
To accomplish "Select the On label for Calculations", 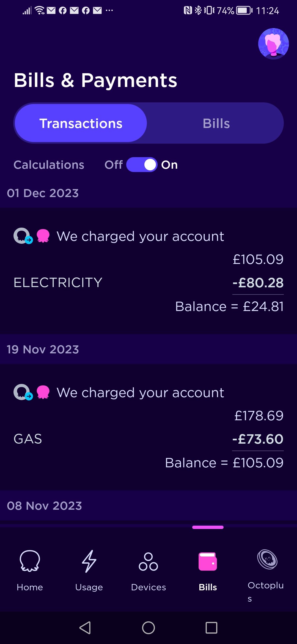I will 169,165.
